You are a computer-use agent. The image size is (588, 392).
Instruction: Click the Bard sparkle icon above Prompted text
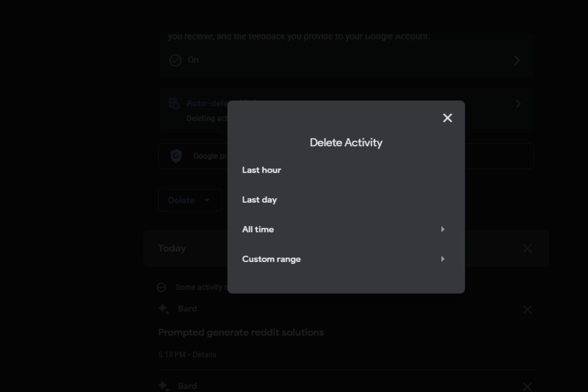pos(164,309)
